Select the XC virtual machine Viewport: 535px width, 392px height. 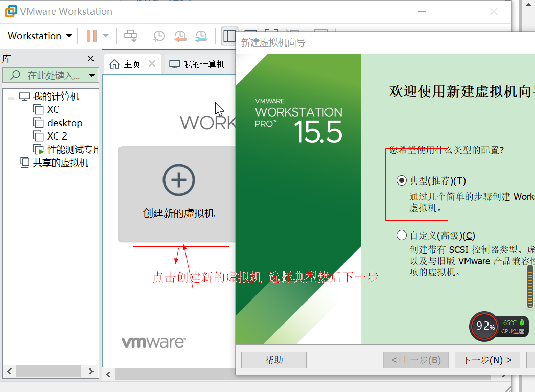click(x=53, y=109)
